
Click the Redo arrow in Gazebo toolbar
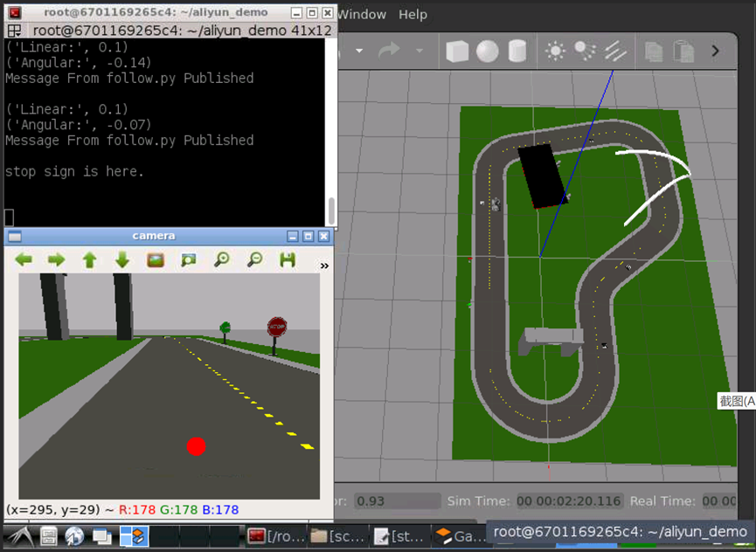(x=389, y=50)
